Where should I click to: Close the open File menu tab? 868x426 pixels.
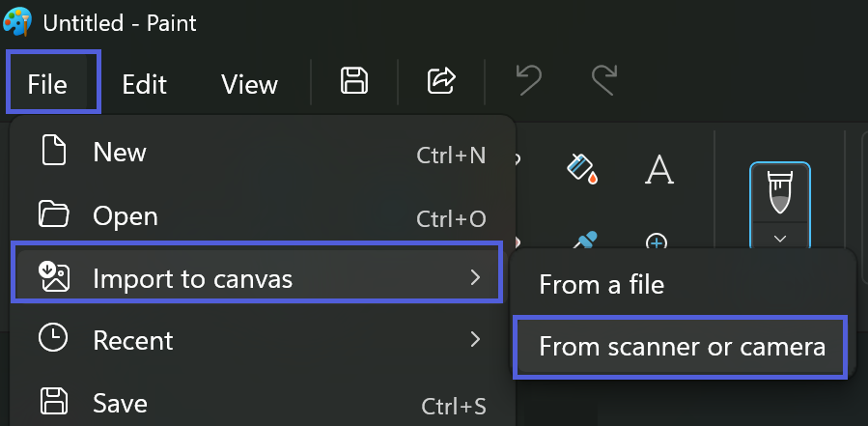click(53, 83)
